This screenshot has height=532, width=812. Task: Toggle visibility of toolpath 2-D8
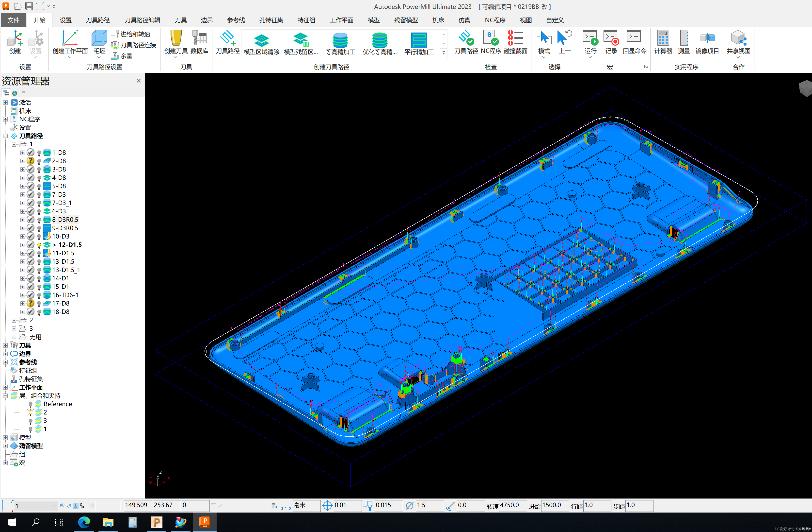click(x=40, y=161)
